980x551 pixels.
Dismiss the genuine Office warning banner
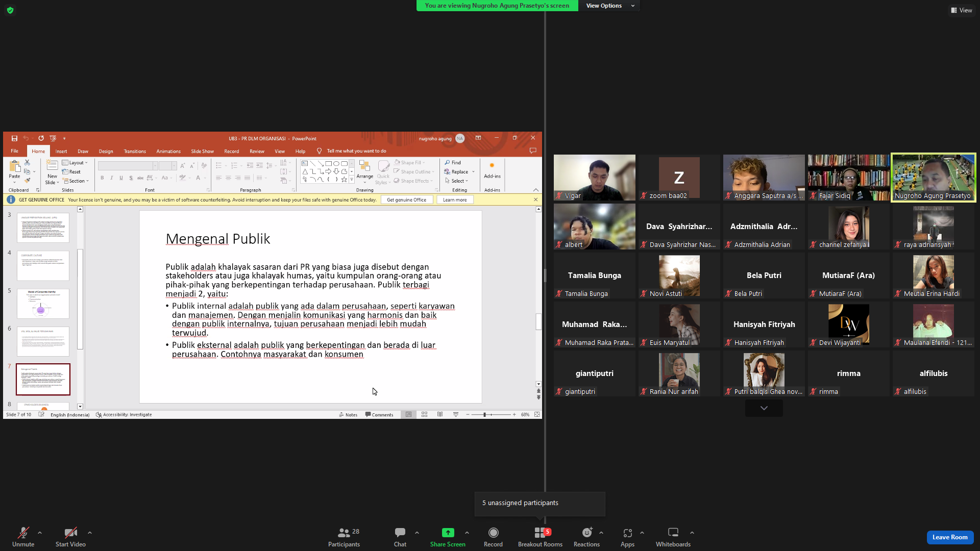536,199
